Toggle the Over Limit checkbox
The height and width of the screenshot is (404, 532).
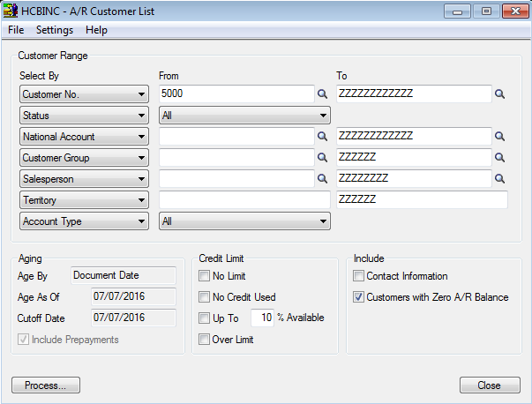pos(205,340)
